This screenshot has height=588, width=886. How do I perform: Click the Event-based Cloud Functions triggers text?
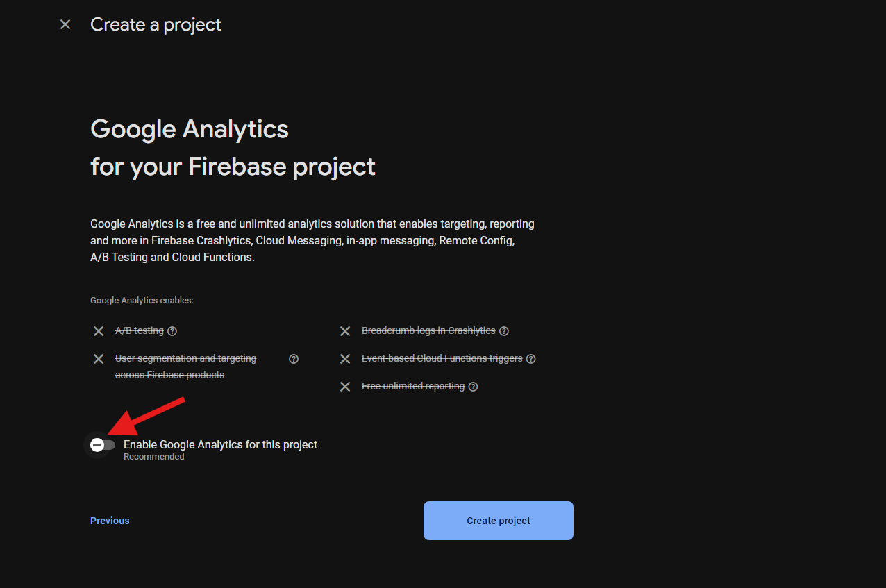tap(442, 358)
